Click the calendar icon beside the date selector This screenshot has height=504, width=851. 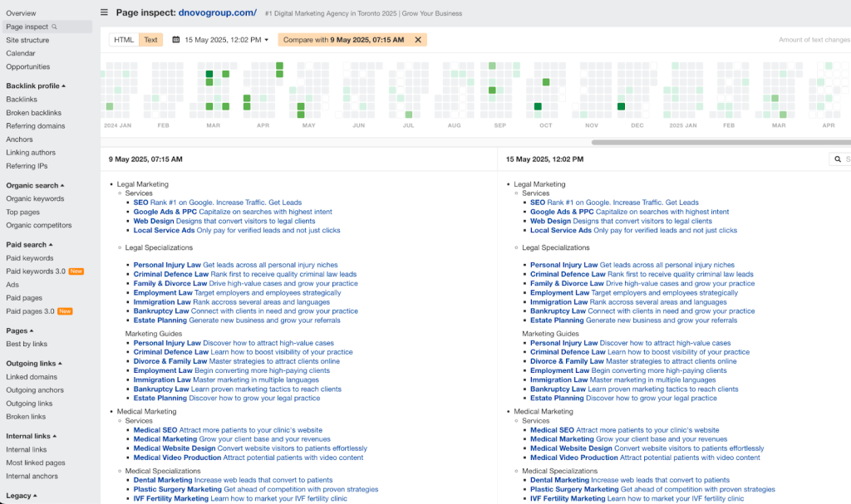175,39
